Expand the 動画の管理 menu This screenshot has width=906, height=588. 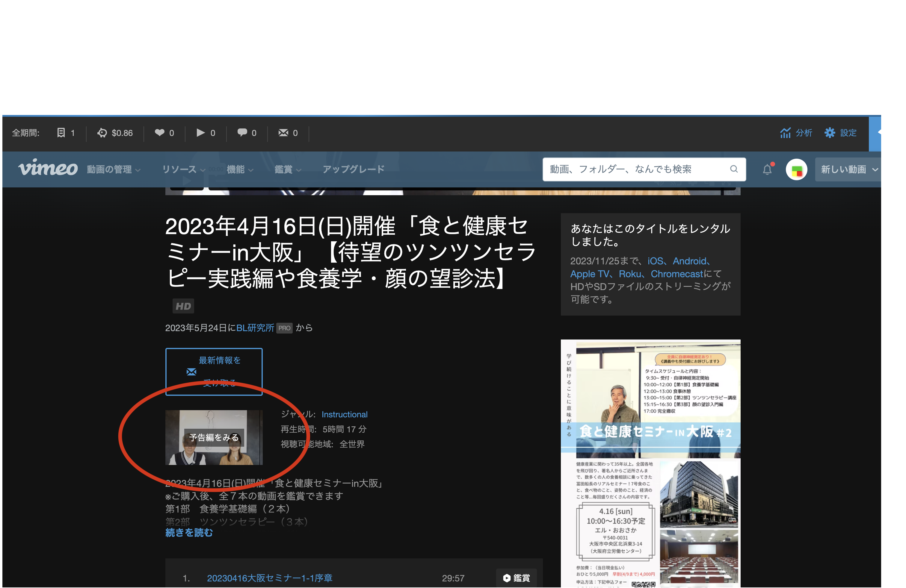coord(114,169)
